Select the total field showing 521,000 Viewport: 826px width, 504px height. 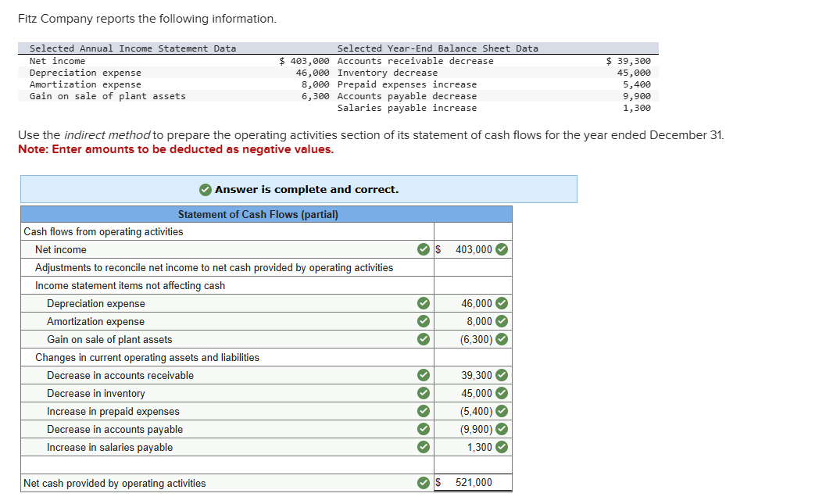(473, 482)
